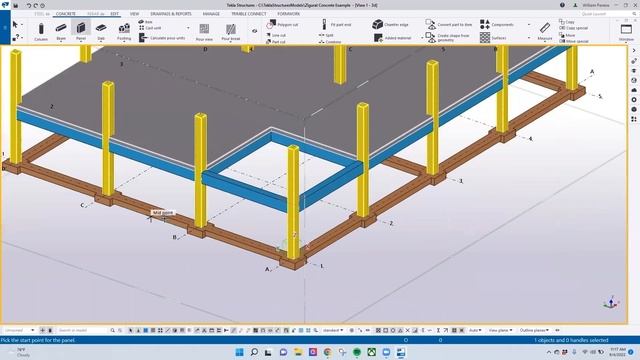
Task: Open the 'standard' dropdown in bottom toolbar
Action: [333, 330]
